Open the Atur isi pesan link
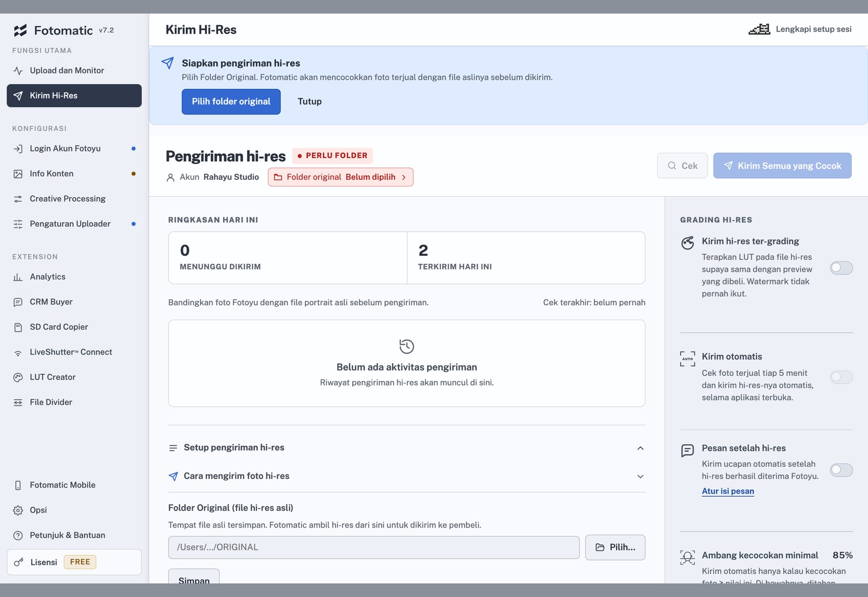 point(728,491)
